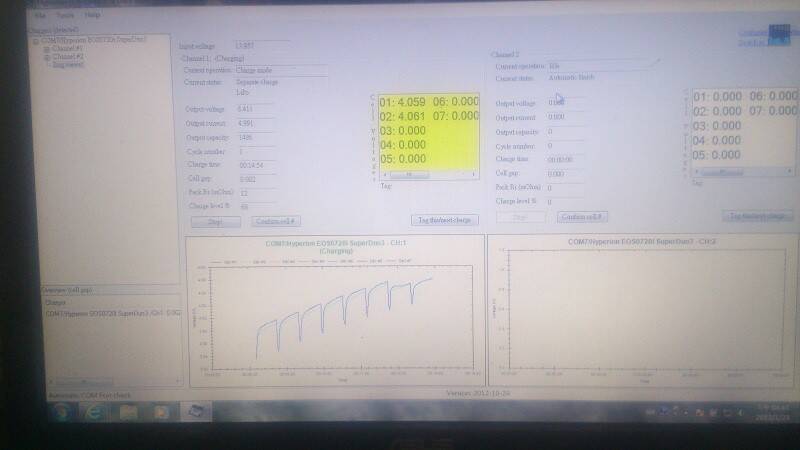Click Automatic COM Port check status text

[x=89, y=395]
